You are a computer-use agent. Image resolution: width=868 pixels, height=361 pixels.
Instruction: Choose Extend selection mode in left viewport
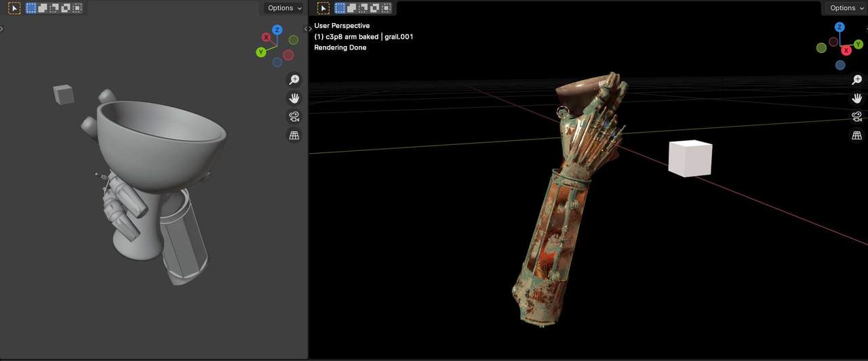point(43,8)
